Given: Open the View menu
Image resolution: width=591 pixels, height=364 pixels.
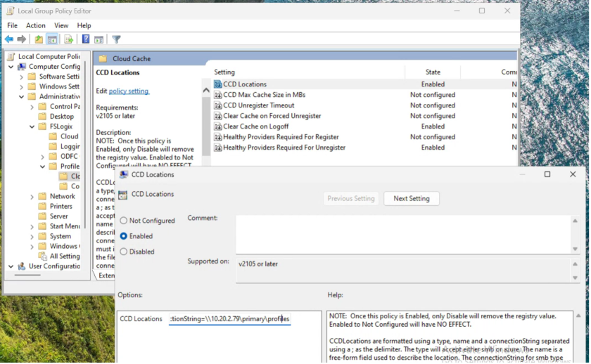Looking at the screenshot, I should (61, 25).
